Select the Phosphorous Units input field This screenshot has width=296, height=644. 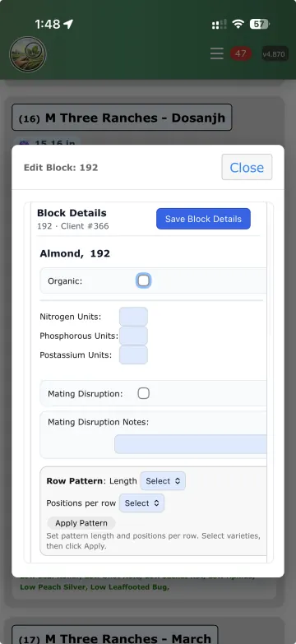[133, 336]
